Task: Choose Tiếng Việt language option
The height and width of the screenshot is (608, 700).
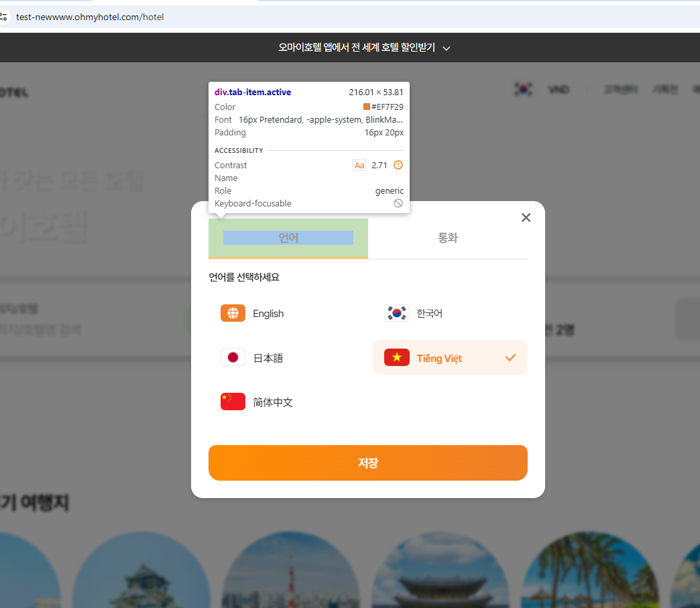Action: point(450,357)
